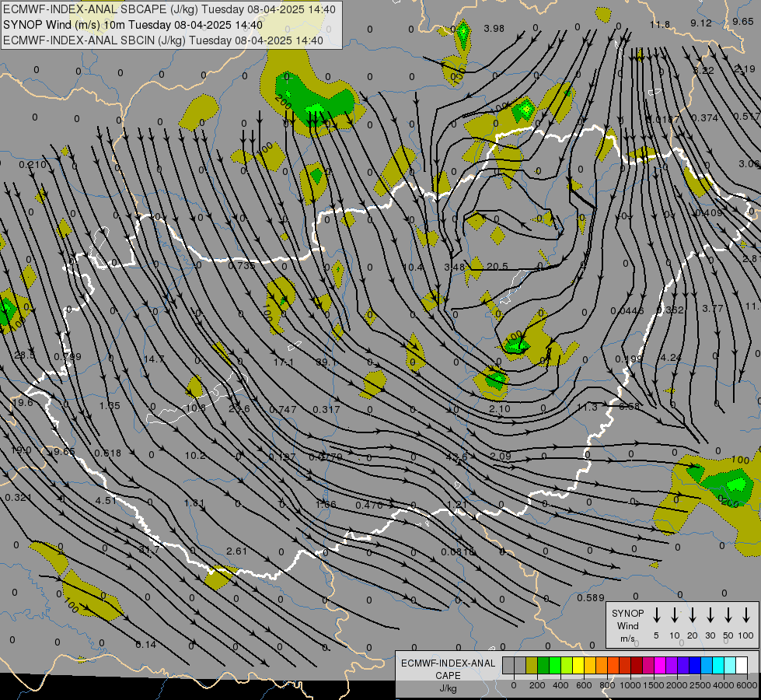Click the 0.199 value on the map
Viewport: 761px width, 700px height.
[629, 359]
